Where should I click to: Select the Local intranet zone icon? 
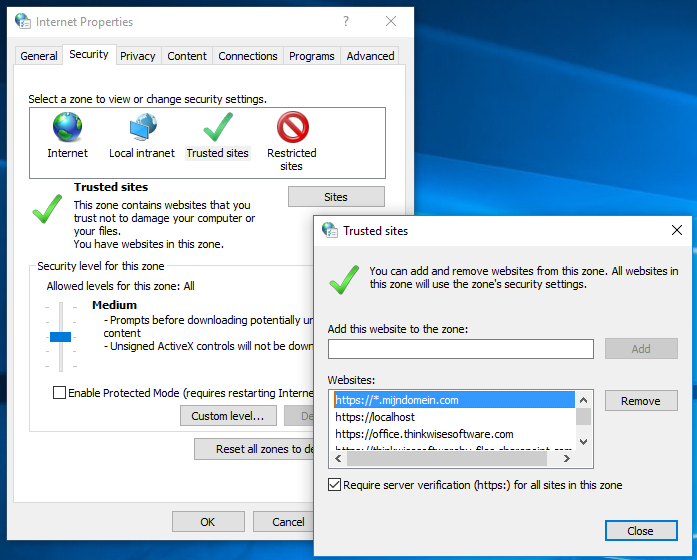click(143, 129)
